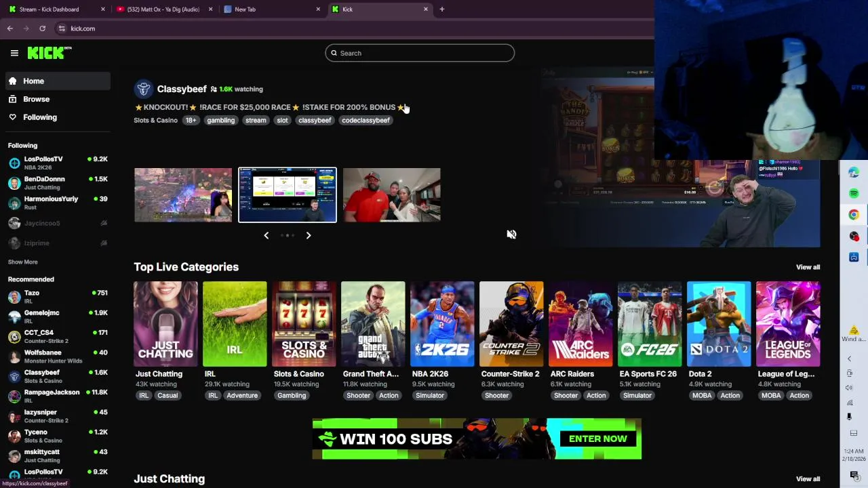Go back in browser history
The width and height of the screenshot is (868, 488).
pyautogui.click(x=9, y=28)
